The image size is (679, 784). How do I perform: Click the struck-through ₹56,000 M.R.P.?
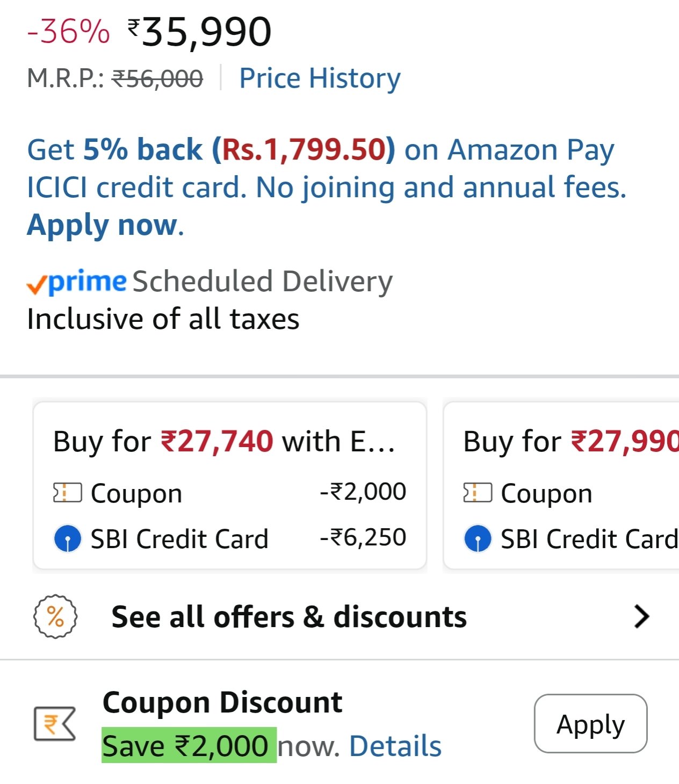[157, 79]
